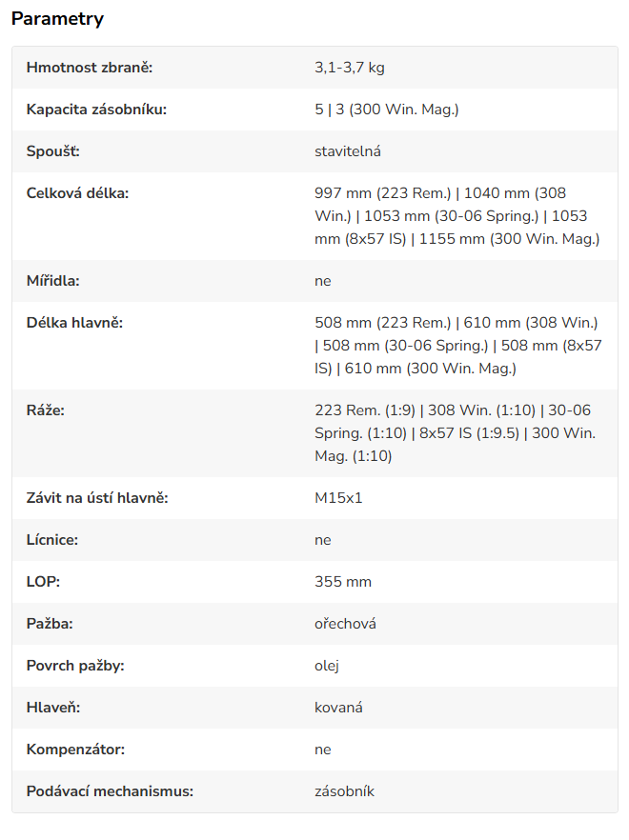The image size is (629, 840).
Task: Click the ořechová stock value
Action: 345,624
